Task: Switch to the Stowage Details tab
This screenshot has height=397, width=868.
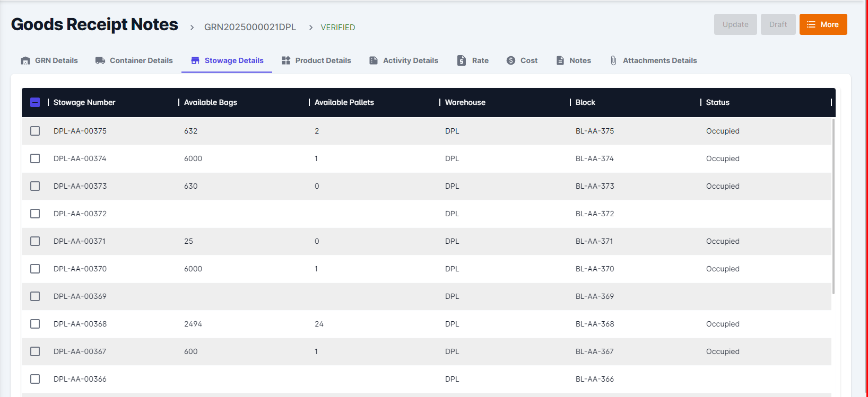Action: (x=227, y=60)
